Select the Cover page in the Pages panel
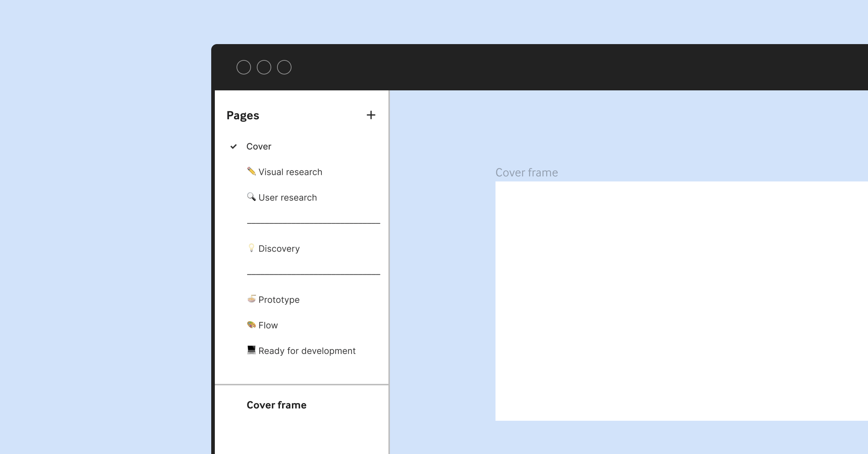 point(259,146)
